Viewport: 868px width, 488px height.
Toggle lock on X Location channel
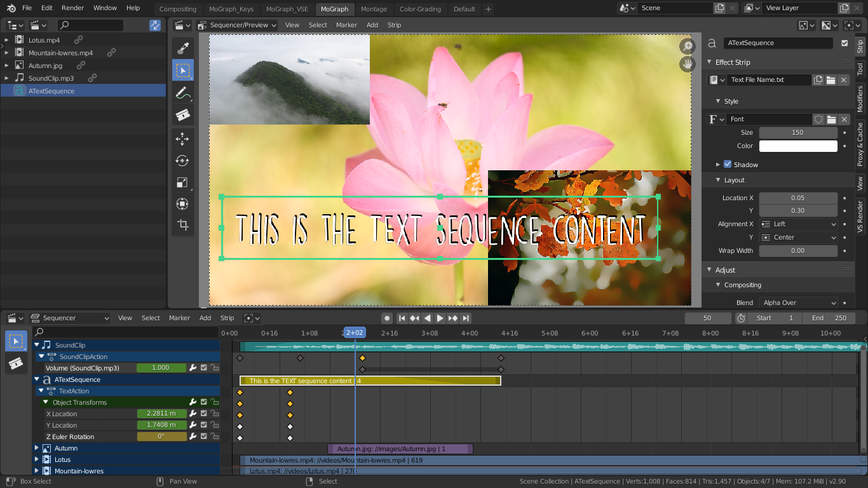pyautogui.click(x=215, y=414)
